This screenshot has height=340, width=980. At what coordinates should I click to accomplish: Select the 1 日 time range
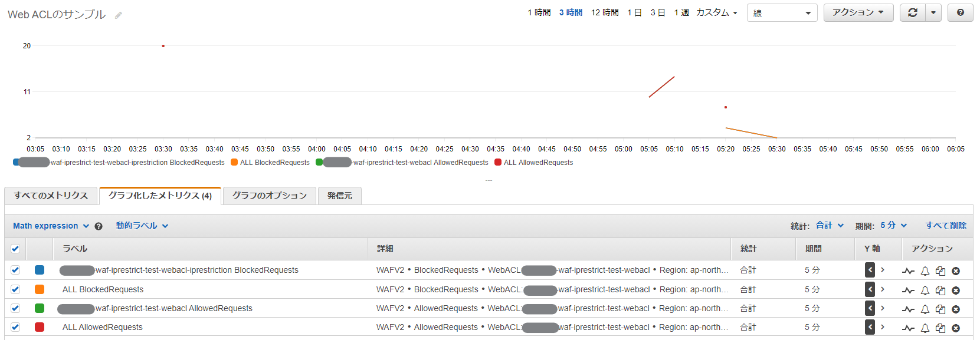tap(634, 12)
